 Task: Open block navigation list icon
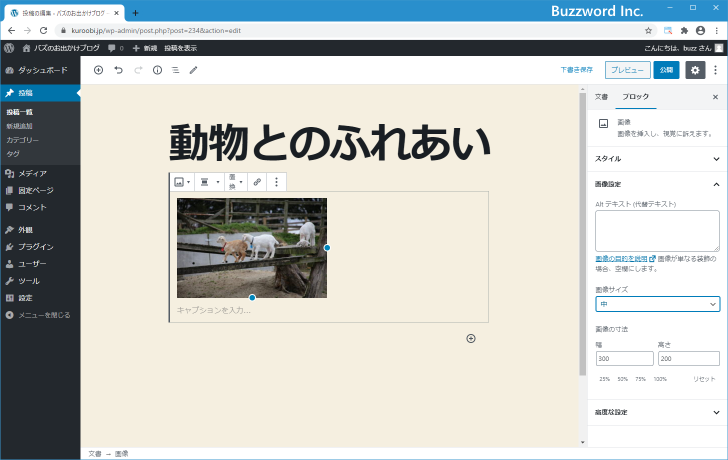(x=175, y=70)
